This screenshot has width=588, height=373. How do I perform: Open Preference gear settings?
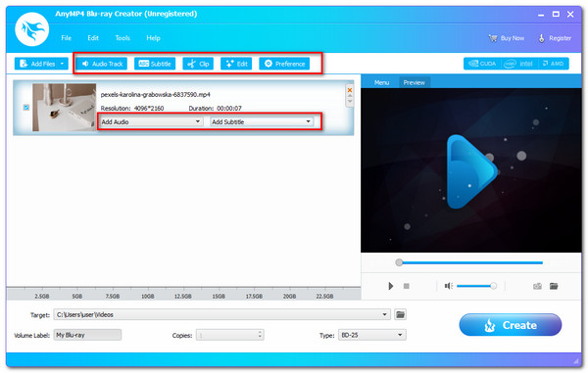pyautogui.click(x=284, y=64)
